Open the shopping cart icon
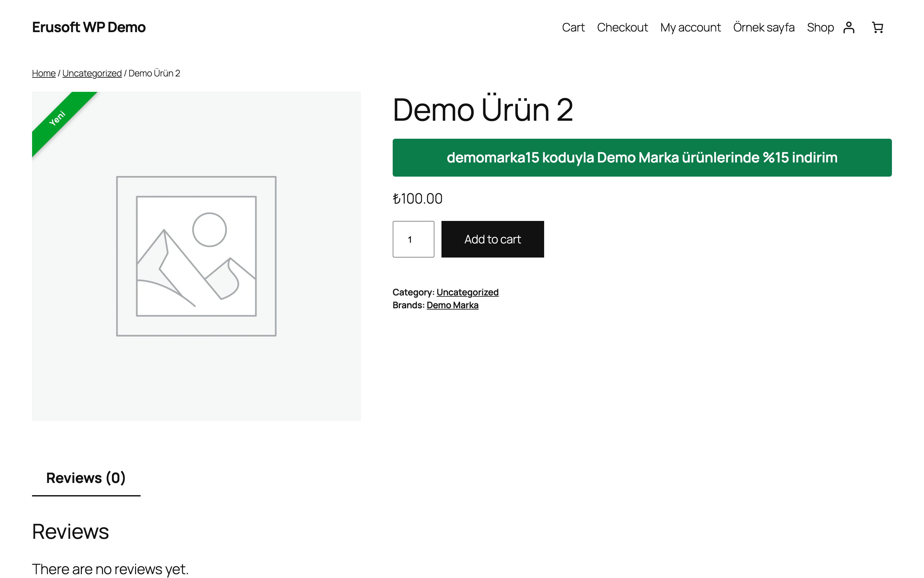 pyautogui.click(x=877, y=28)
